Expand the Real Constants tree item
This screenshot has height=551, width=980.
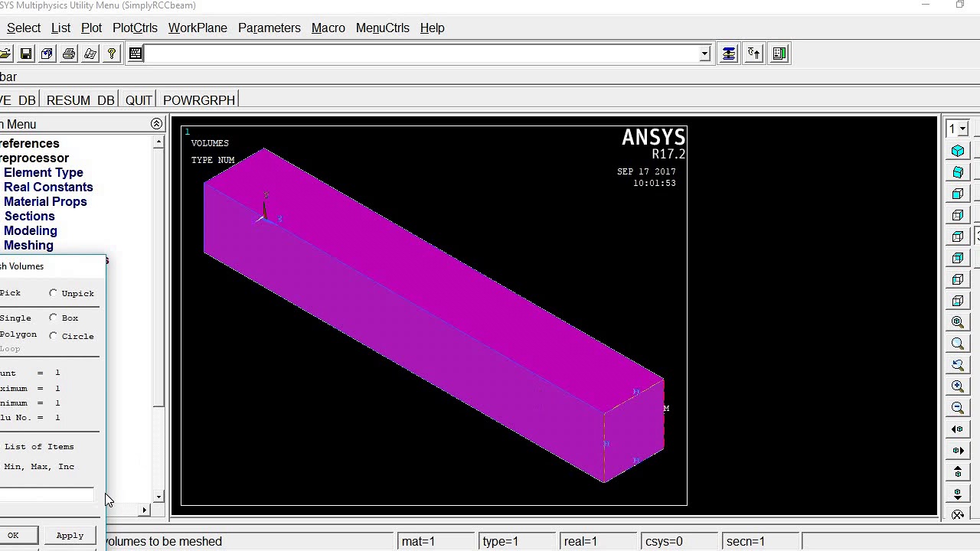(48, 187)
